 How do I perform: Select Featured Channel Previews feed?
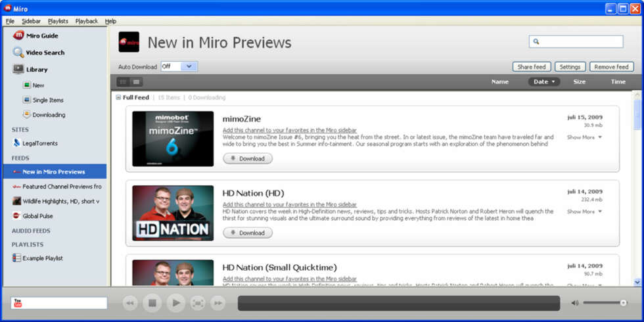57,187
